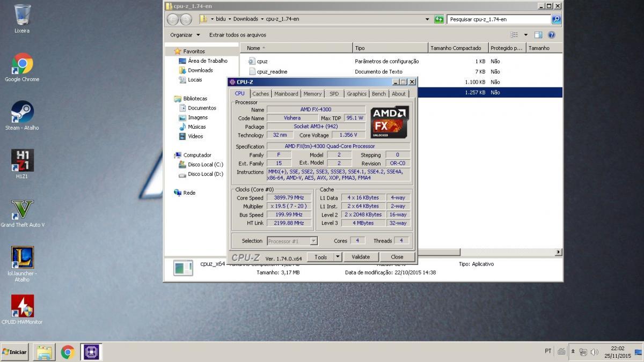Select the H1Z1 desktop shortcut
This screenshot has width=644, height=362.
click(22, 164)
